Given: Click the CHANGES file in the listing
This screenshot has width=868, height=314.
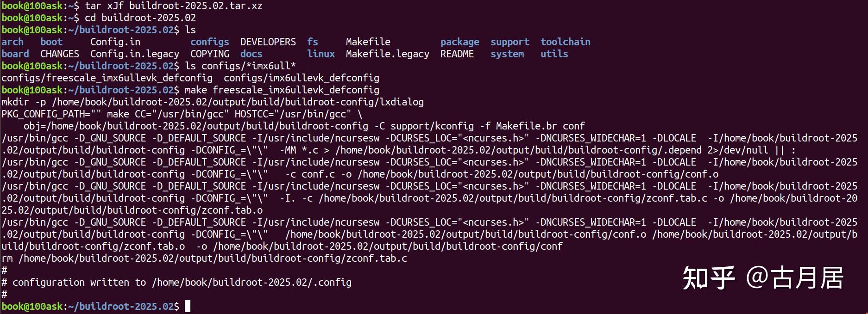Looking at the screenshot, I should pyautogui.click(x=59, y=54).
